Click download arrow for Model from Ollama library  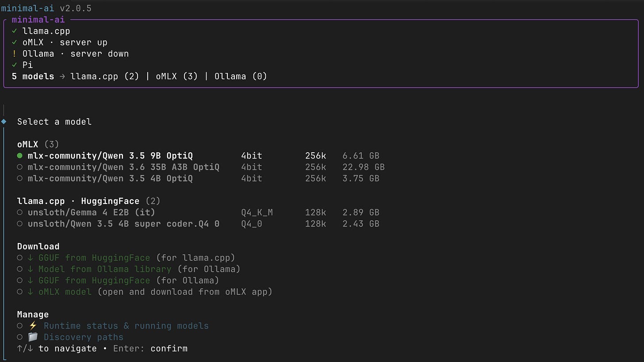point(31,269)
